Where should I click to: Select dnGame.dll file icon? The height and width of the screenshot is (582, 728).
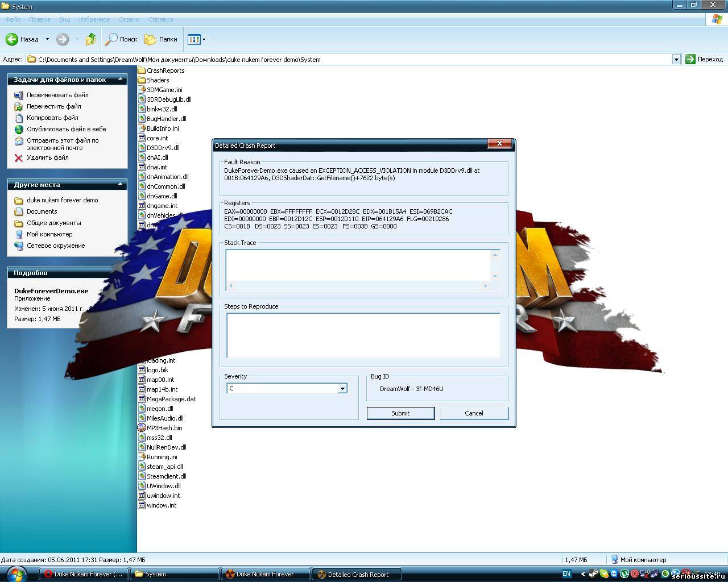tap(142, 196)
